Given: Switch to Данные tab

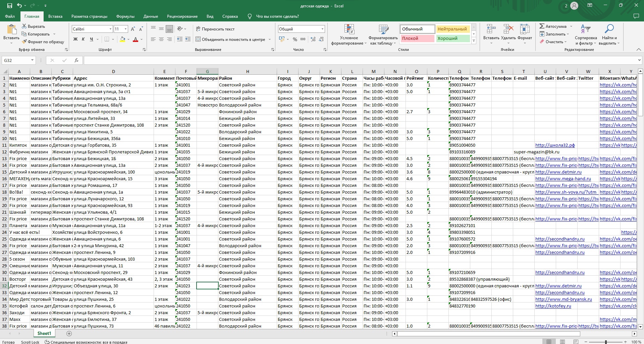Looking at the screenshot, I should [151, 16].
